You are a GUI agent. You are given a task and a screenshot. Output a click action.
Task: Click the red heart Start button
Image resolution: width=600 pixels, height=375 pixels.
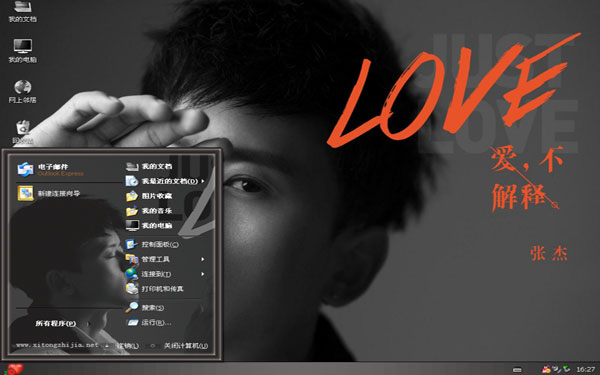coord(14,369)
